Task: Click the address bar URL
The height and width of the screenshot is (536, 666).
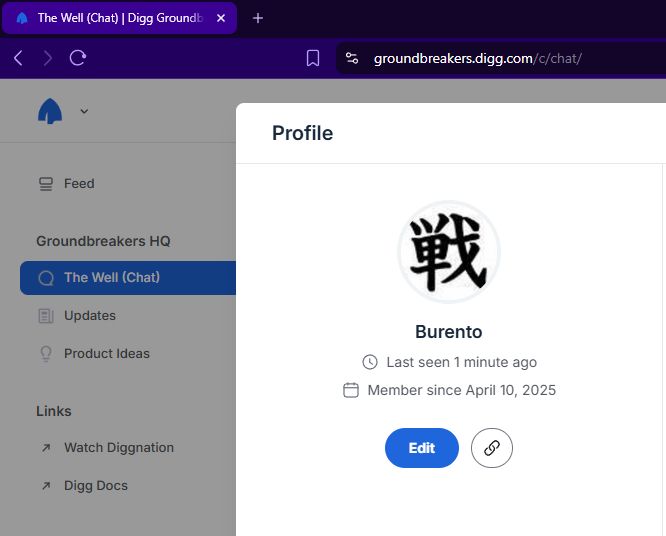Action: click(477, 58)
